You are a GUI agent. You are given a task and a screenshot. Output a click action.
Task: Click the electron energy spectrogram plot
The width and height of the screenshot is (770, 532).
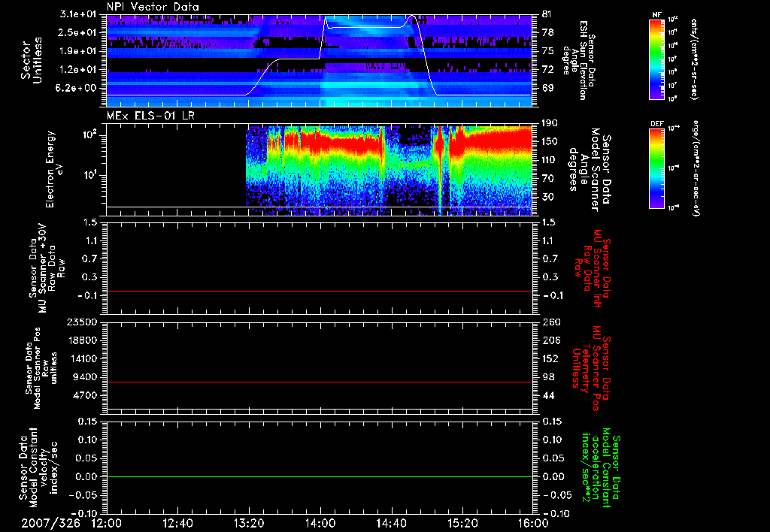(320, 169)
